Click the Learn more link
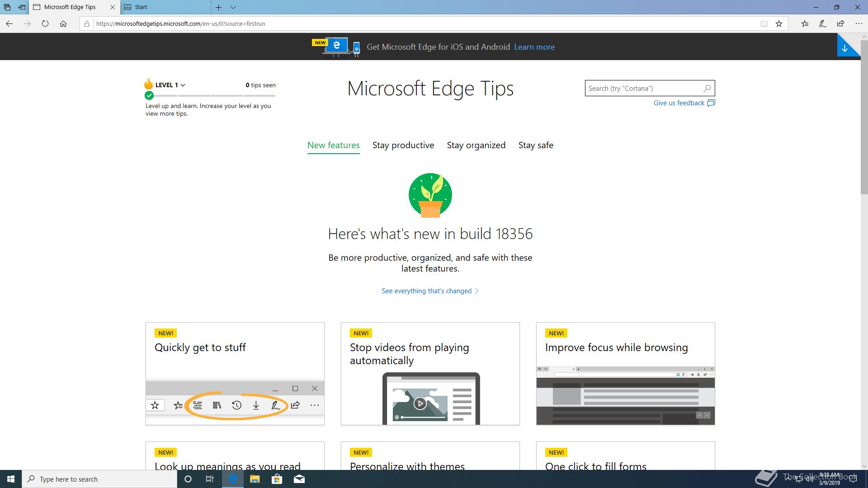The height and width of the screenshot is (488, 868). pos(534,47)
